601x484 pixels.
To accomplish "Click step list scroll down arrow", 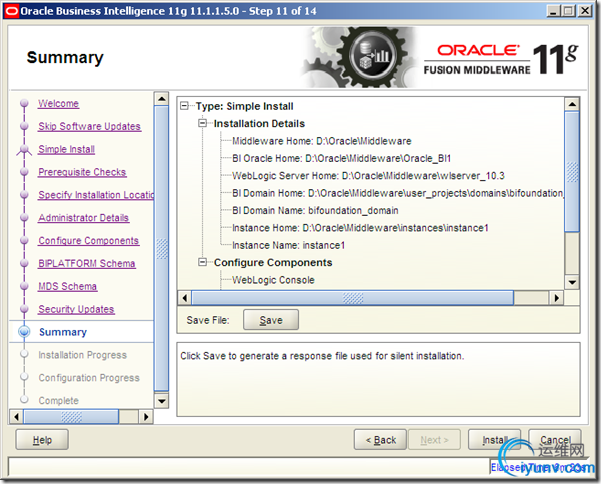I will click(161, 401).
